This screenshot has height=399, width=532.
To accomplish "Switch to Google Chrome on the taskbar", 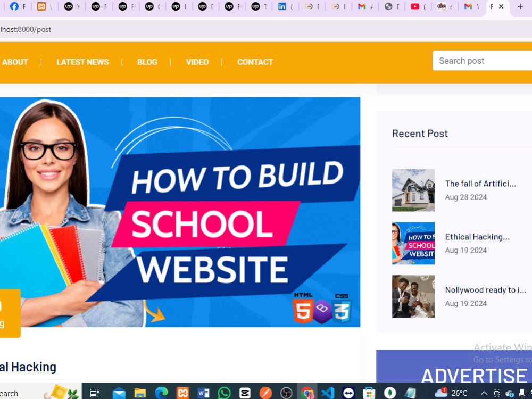I will click(x=307, y=393).
